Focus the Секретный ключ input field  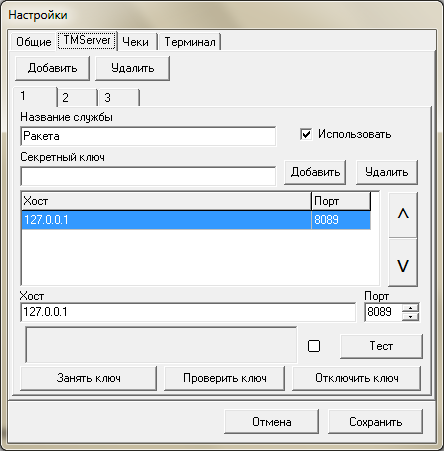tap(148, 176)
